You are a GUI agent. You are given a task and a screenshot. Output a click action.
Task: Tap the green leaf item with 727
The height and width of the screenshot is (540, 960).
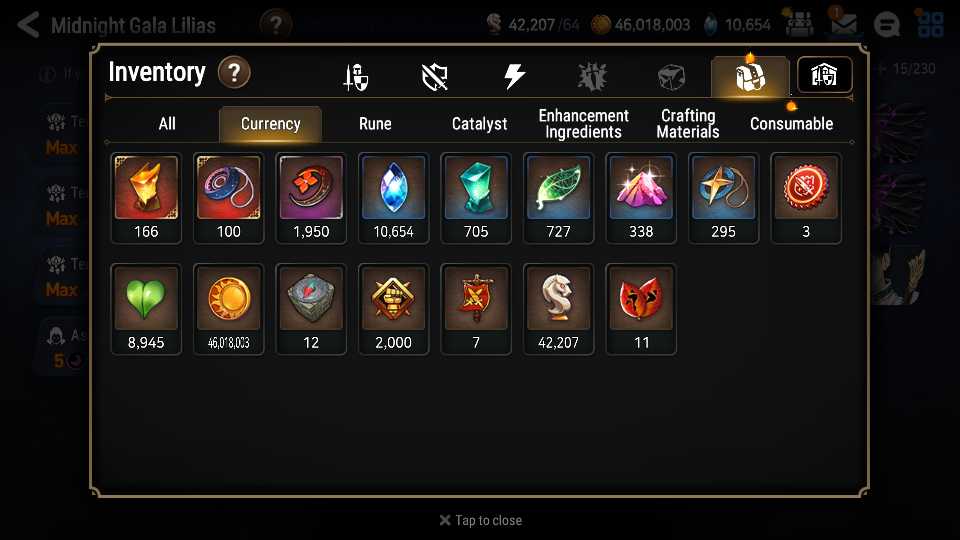pos(558,198)
